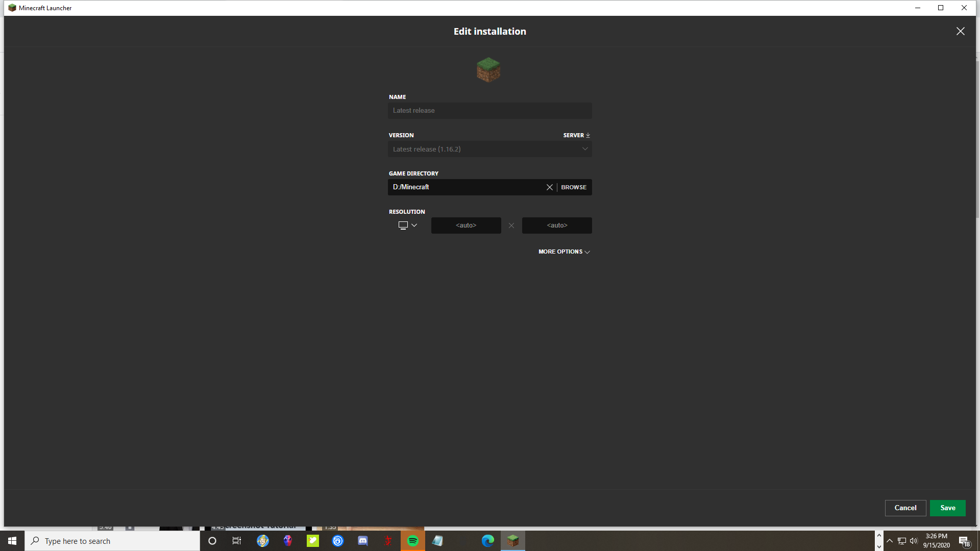The width and height of the screenshot is (980, 551).
Task: Click the resolution width auto field
Action: point(466,226)
